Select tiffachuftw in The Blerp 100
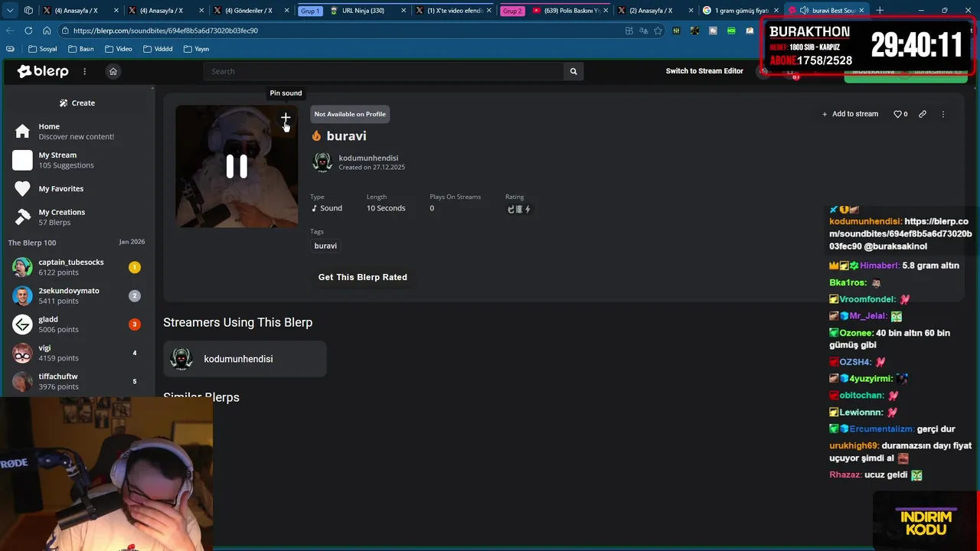Screen dimensions: 980x551 [x=77, y=381]
